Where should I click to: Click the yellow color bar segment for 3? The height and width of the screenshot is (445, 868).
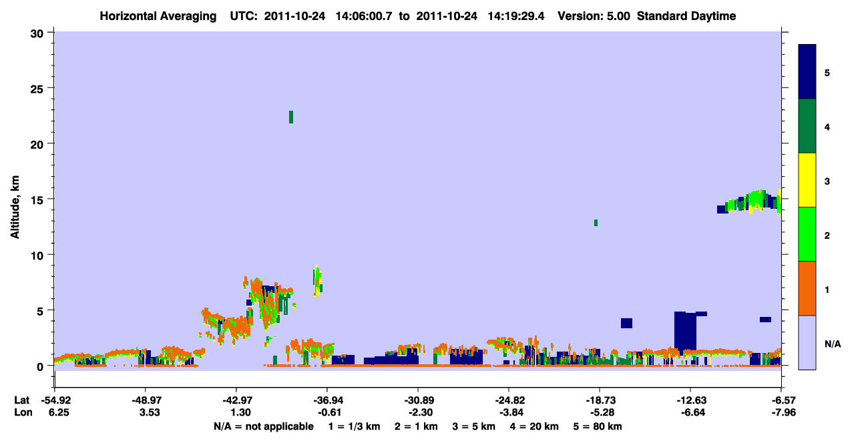[807, 180]
